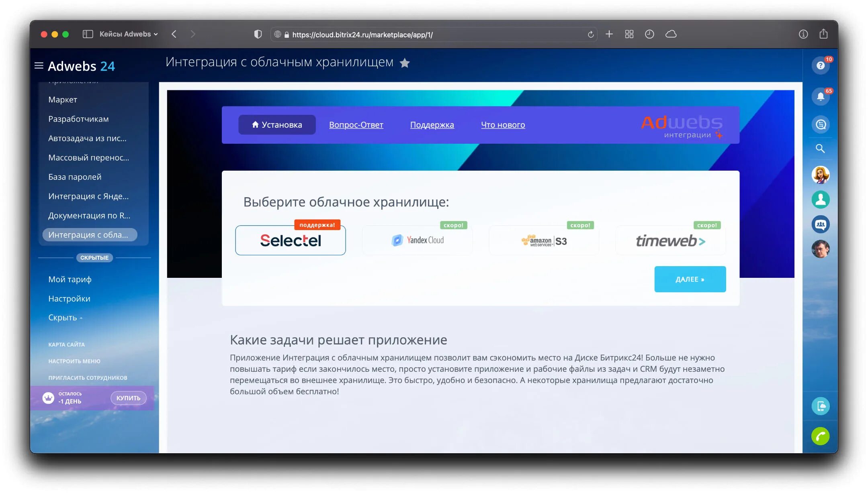
Task: Open the teal mobile device icon
Action: coord(821,406)
